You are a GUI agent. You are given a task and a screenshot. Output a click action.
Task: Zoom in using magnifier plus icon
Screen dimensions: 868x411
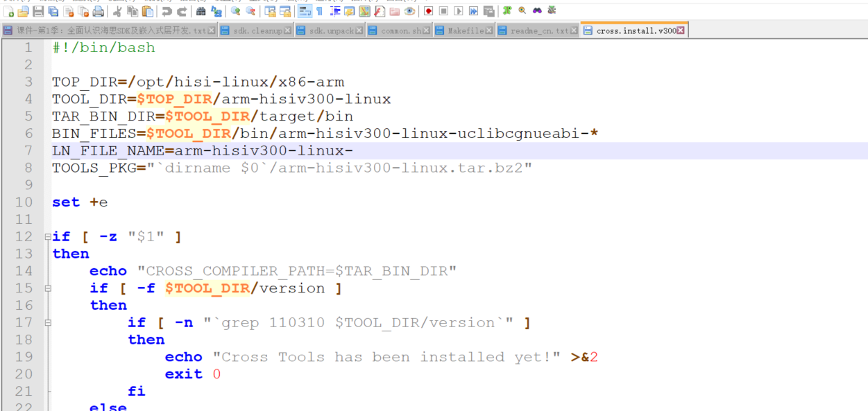(x=236, y=11)
